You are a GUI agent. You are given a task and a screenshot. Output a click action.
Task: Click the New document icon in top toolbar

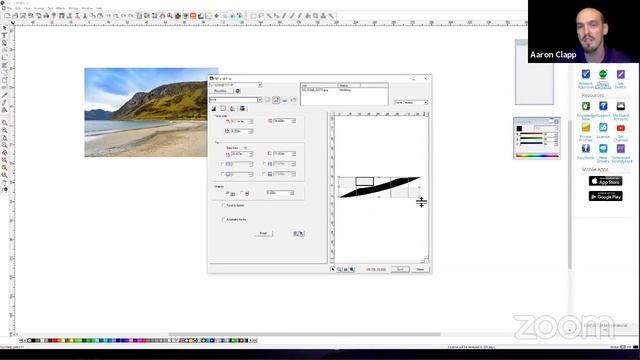tap(7, 16)
